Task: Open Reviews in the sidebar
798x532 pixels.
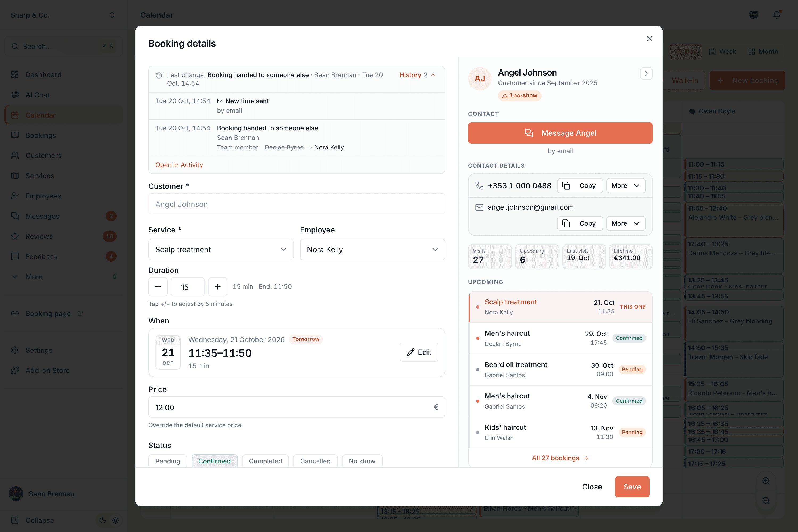Action: [x=64, y=236]
